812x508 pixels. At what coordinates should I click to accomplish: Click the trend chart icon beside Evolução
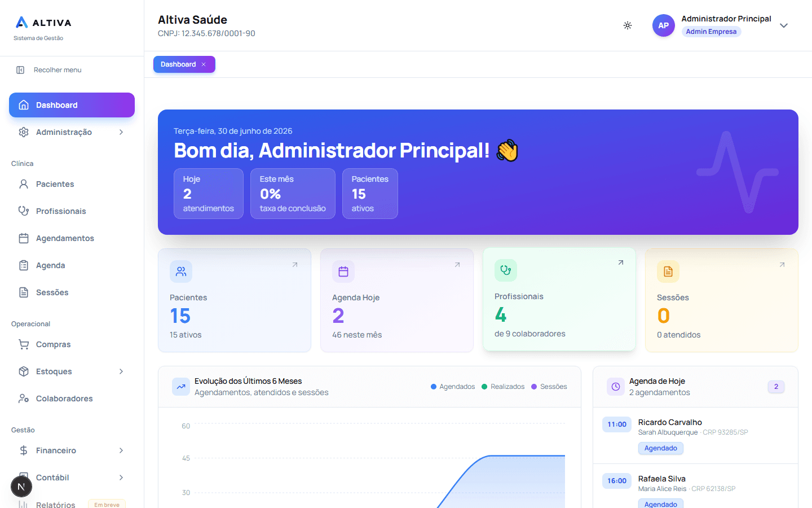tap(181, 387)
